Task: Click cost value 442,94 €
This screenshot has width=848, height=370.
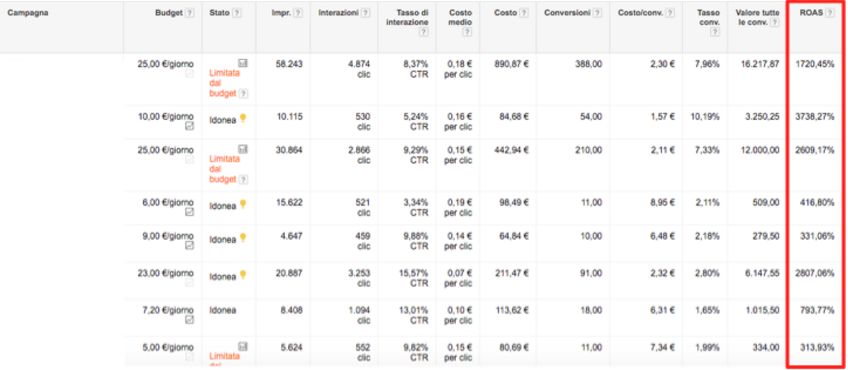Action: click(512, 150)
